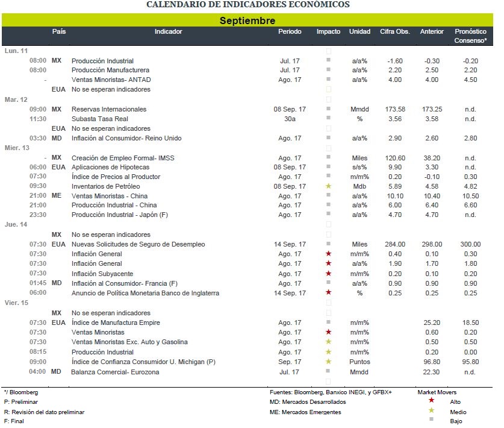Screen dimensions: 504x428
Task: Click the Mdb unit cell
Action: pos(359,187)
